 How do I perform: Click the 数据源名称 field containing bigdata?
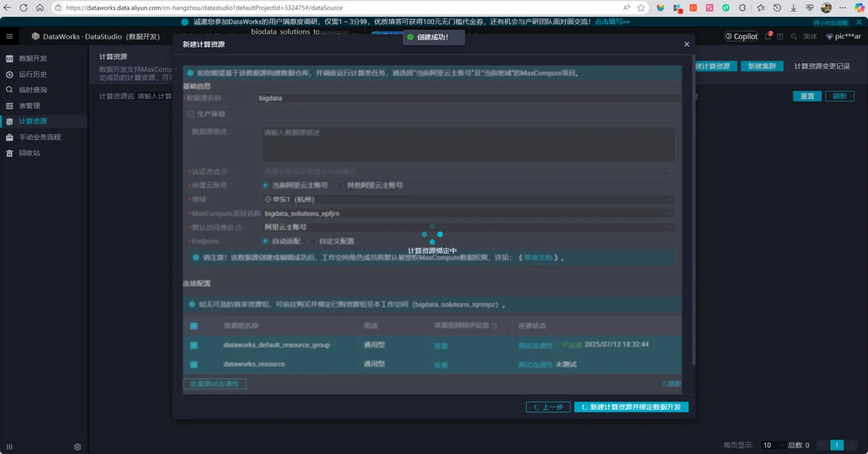click(469, 98)
